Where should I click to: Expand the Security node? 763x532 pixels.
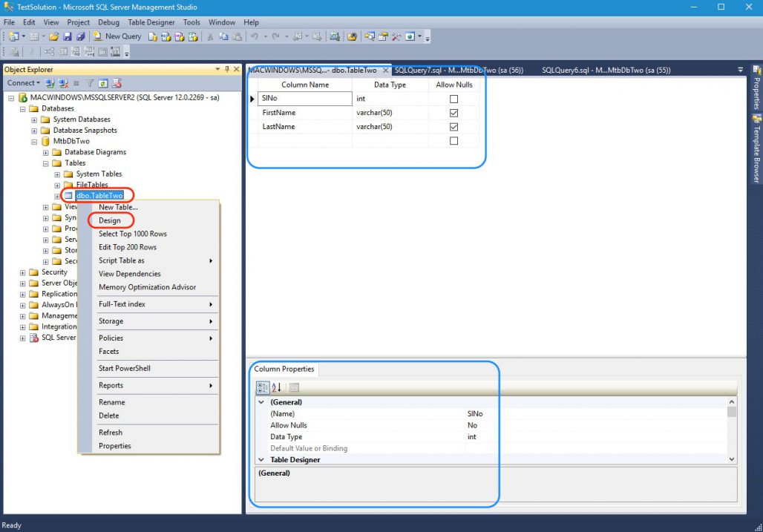pyautogui.click(x=22, y=273)
